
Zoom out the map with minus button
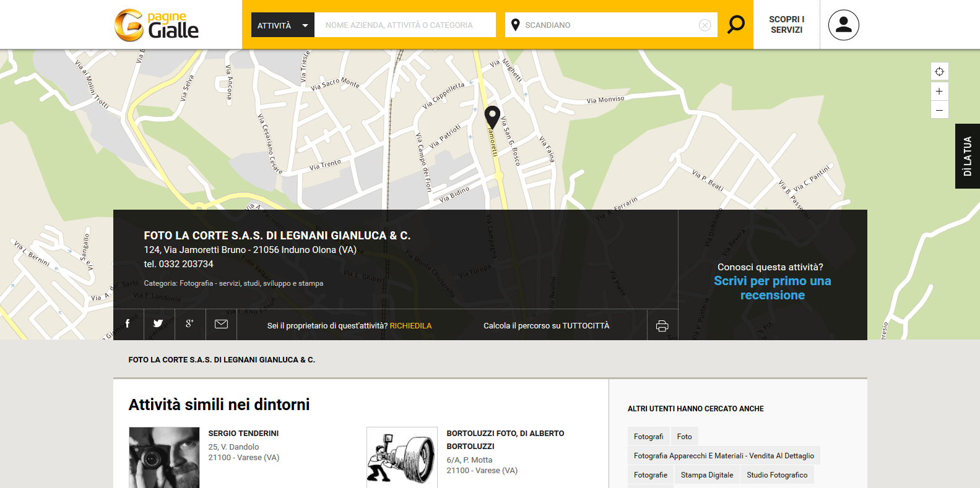tap(939, 110)
